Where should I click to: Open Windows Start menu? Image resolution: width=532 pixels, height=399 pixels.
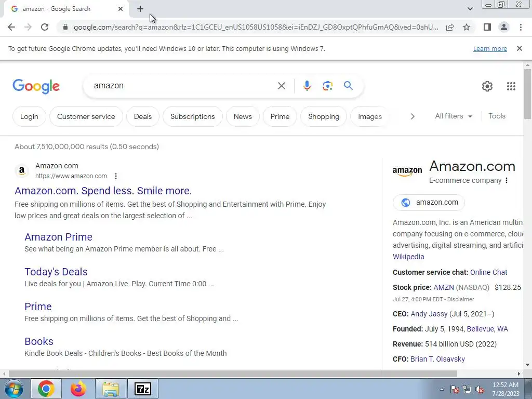click(14, 389)
